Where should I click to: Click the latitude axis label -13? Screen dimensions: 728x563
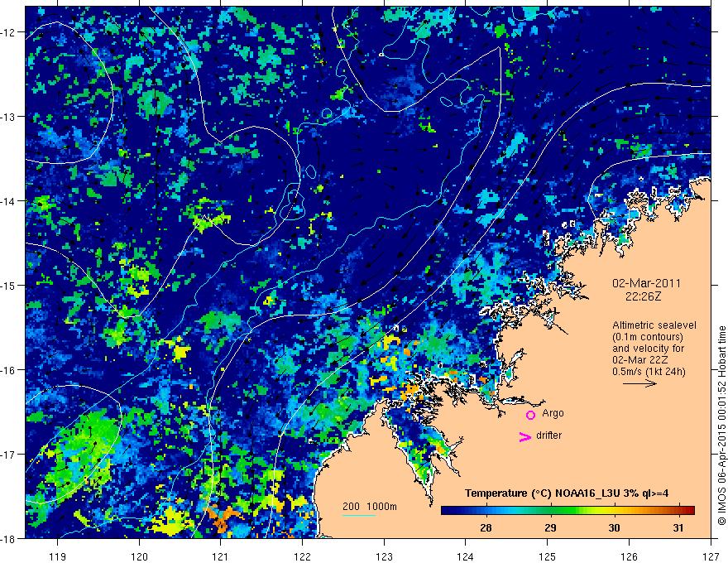[x=8, y=117]
